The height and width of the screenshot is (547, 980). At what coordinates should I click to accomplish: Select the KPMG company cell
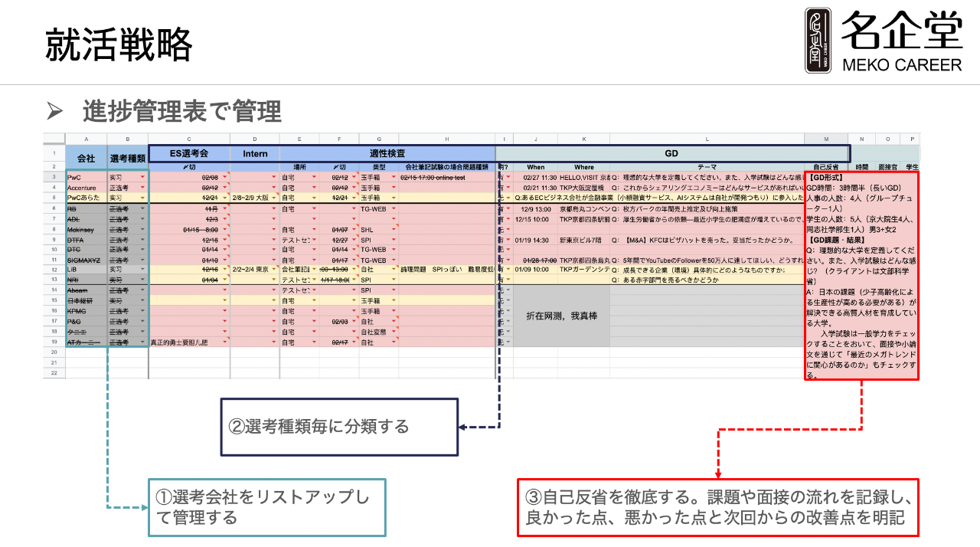click(x=86, y=311)
